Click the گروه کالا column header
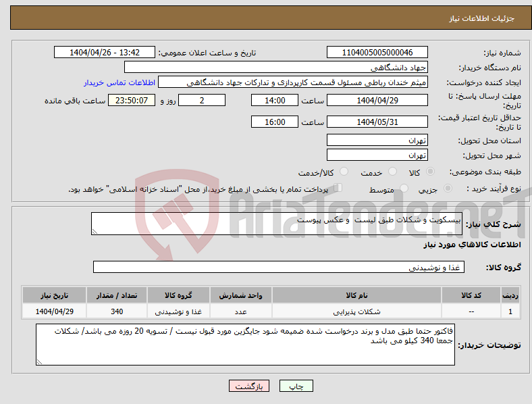The width and height of the screenshot is (532, 404). 178,295
